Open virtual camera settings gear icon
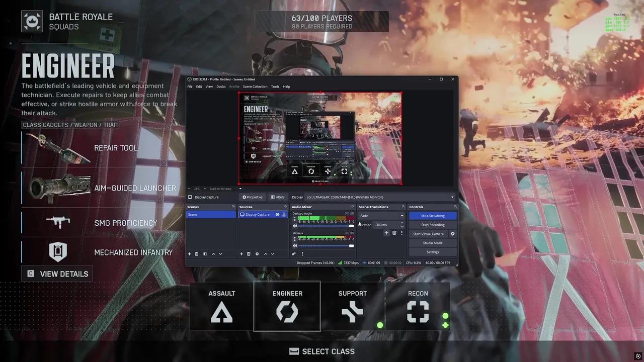The width and height of the screenshot is (644, 362). pyautogui.click(x=452, y=234)
